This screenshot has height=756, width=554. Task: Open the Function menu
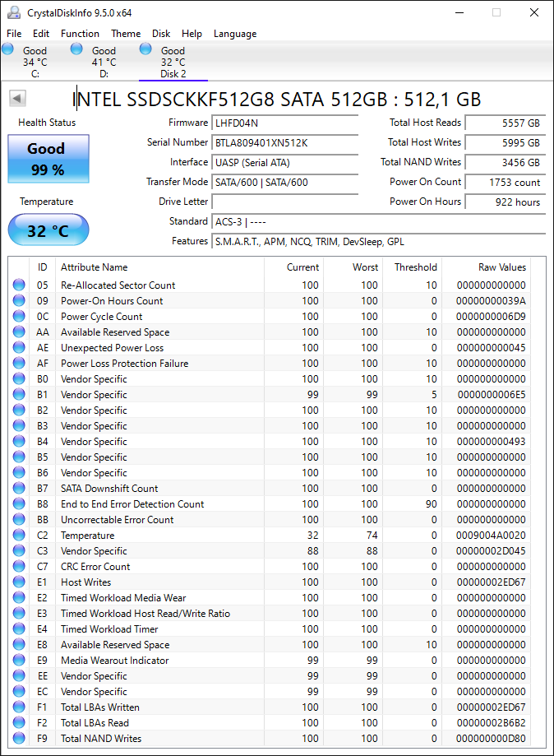click(x=80, y=34)
